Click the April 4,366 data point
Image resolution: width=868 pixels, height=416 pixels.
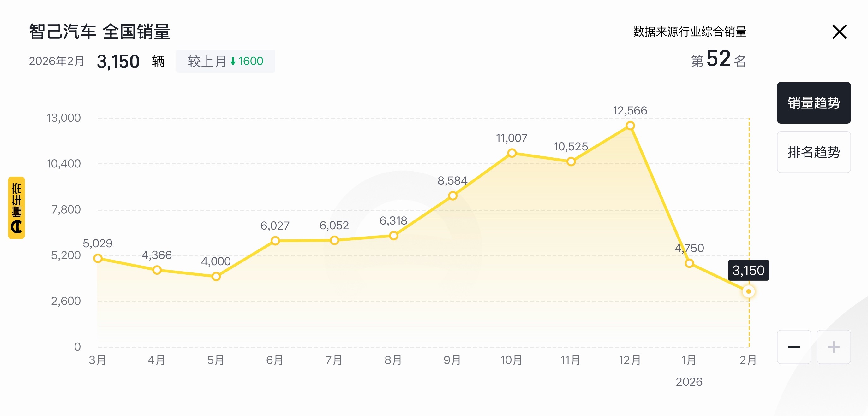click(157, 270)
